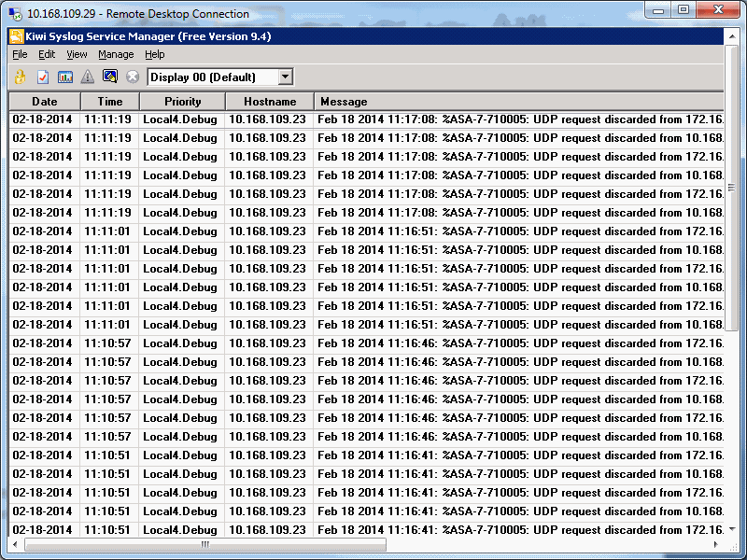Click the Kiwi Syslog title bar icon
The image size is (747, 560).
tap(17, 36)
